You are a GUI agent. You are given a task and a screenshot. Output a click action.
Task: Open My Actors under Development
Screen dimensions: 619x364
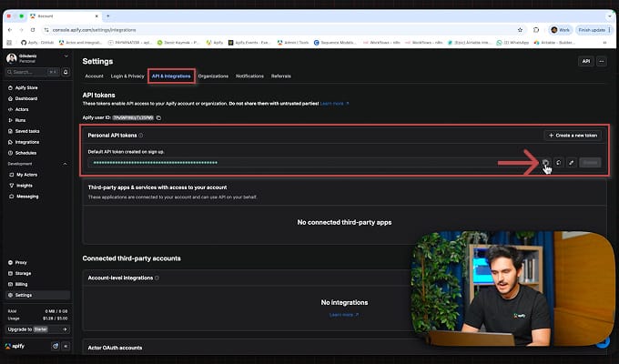pos(24,175)
